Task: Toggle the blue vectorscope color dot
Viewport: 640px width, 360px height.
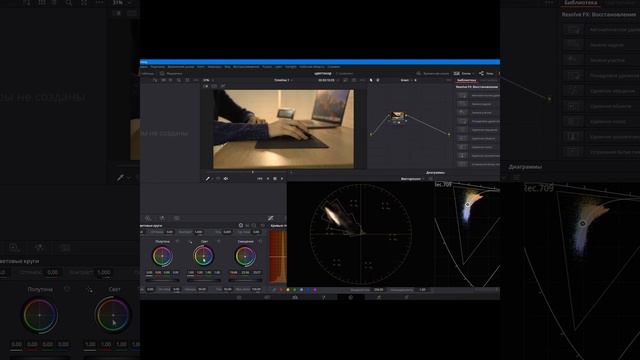Action: (x=308, y=290)
